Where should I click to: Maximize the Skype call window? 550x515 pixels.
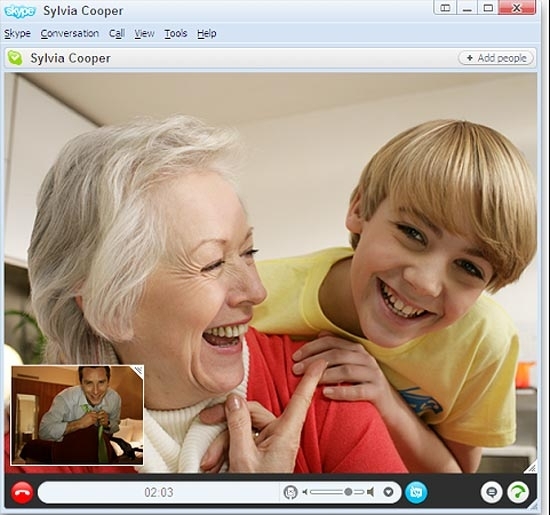(488, 8)
